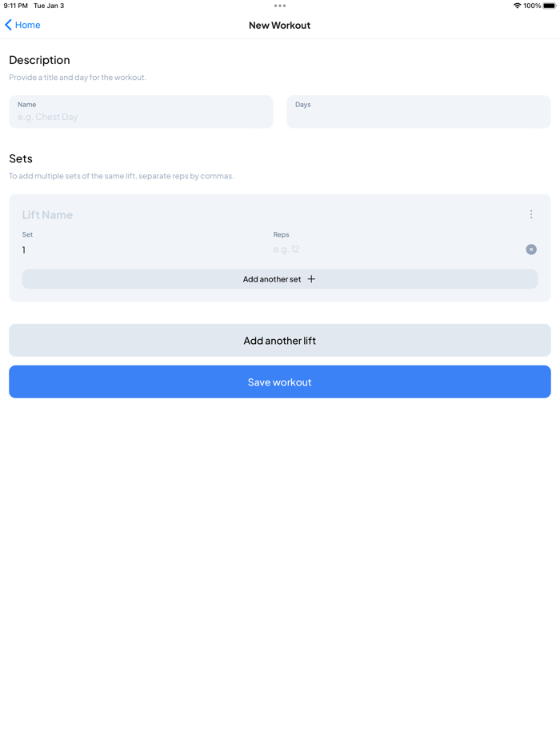Open the Days field options
Screen dimensions: 560x747
click(418, 112)
